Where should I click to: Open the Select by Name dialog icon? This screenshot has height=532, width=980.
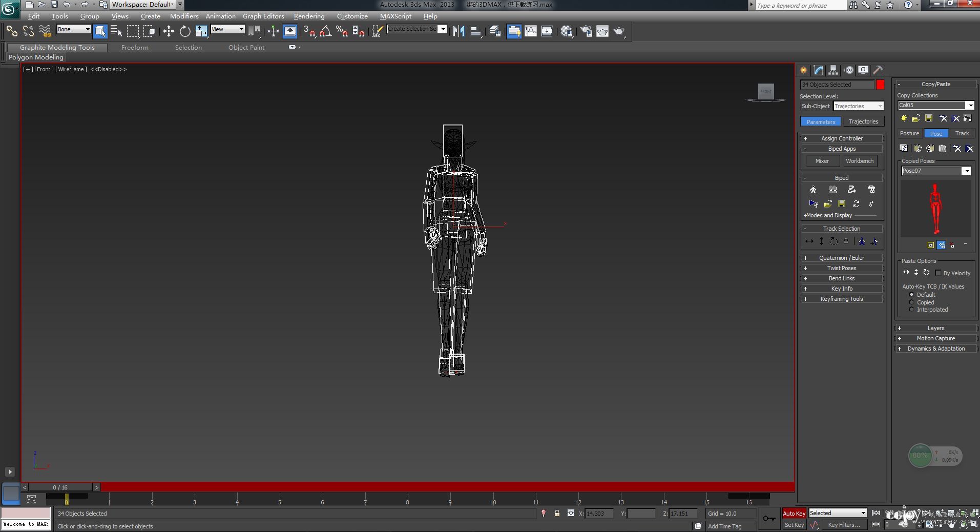(116, 31)
